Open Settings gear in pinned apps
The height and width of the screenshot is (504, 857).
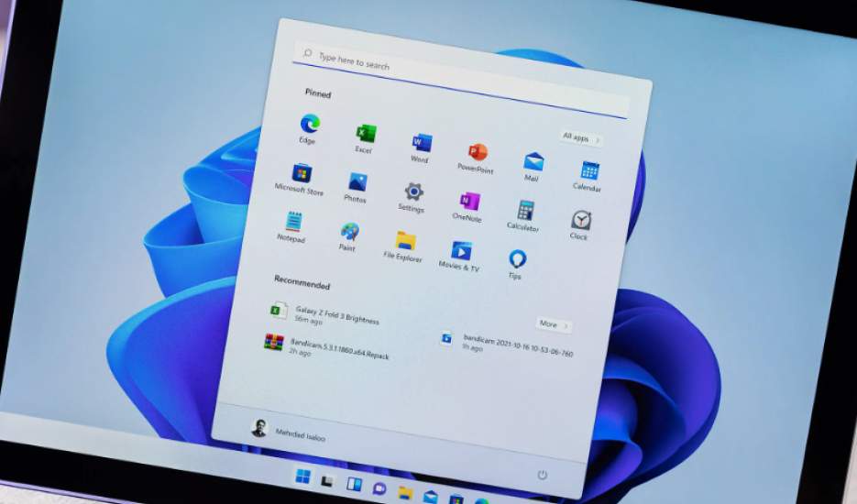413,192
